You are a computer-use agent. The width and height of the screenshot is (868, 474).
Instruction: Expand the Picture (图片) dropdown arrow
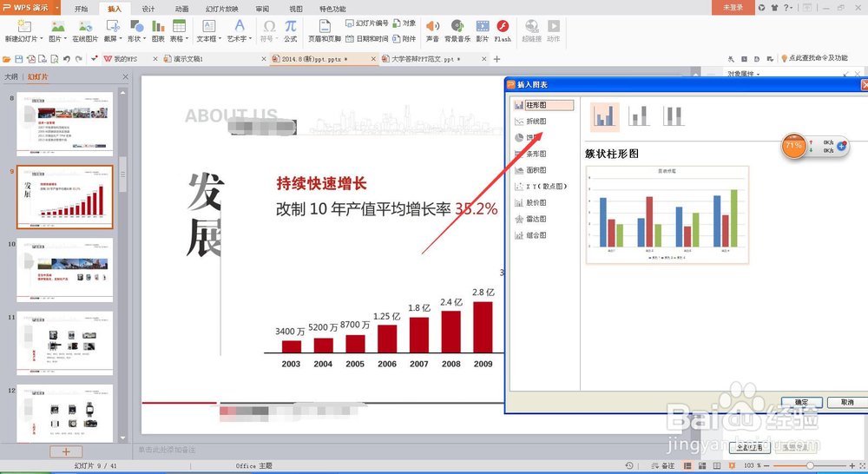pos(65,39)
